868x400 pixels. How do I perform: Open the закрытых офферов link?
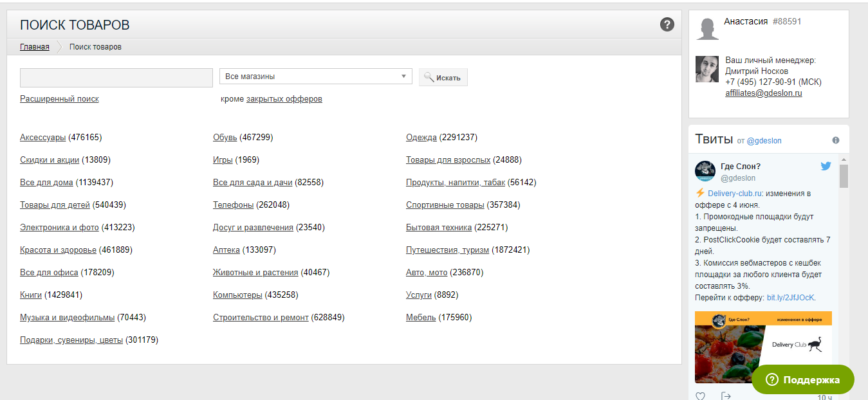284,99
